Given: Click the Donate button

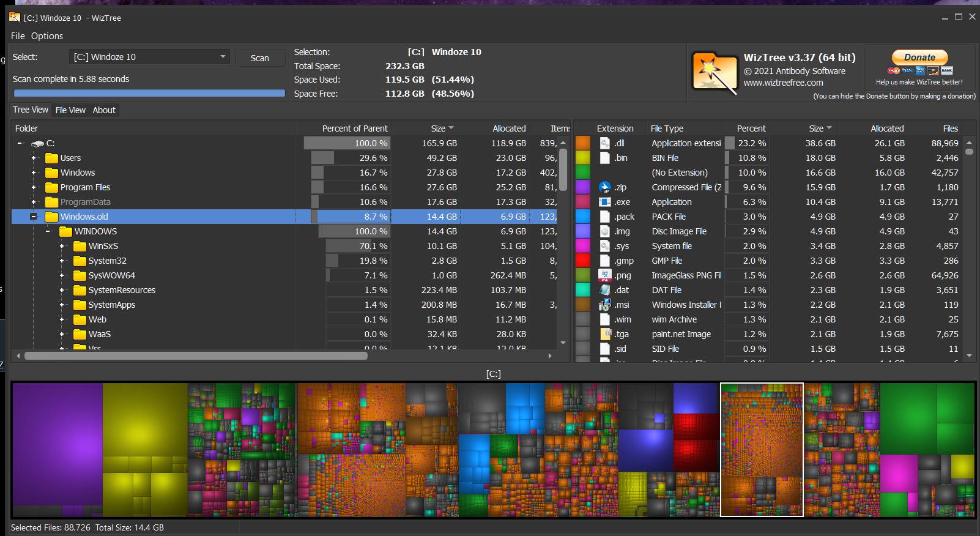Looking at the screenshot, I should point(919,58).
